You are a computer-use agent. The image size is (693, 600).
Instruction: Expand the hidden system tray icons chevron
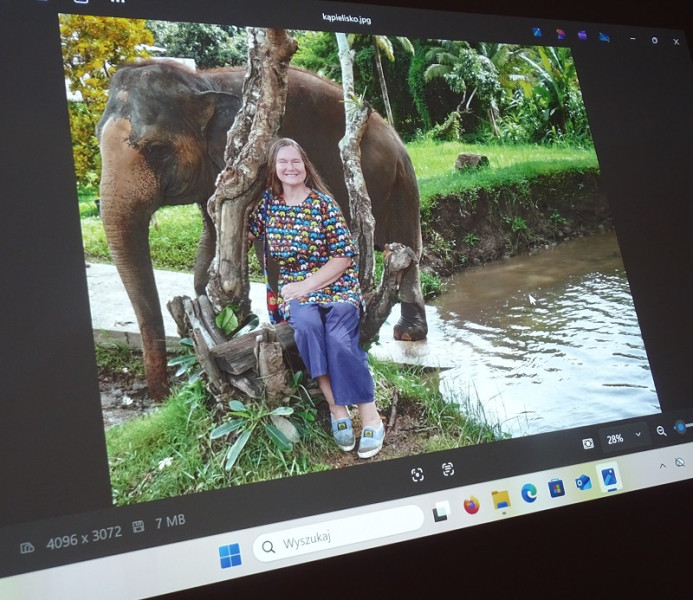661,466
